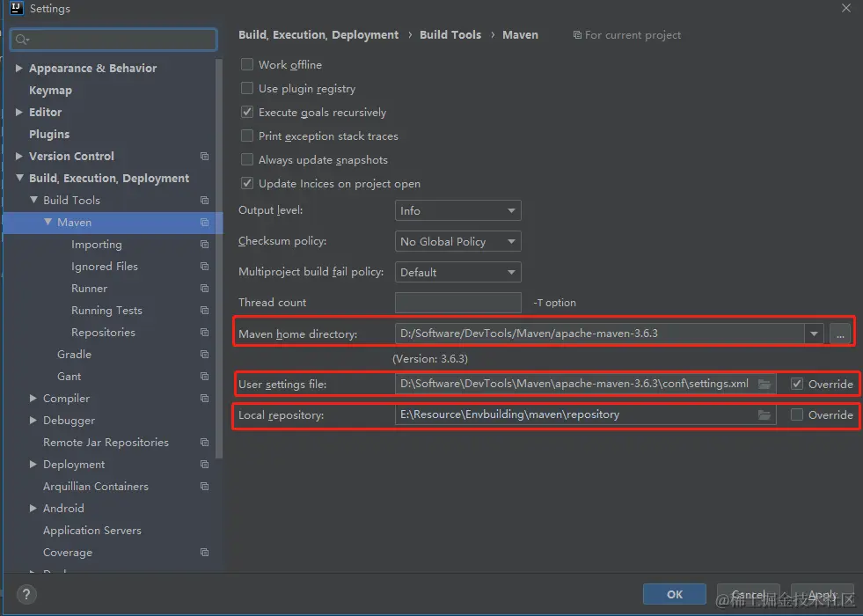Click the Local repository path field
863x616 pixels.
(x=585, y=415)
